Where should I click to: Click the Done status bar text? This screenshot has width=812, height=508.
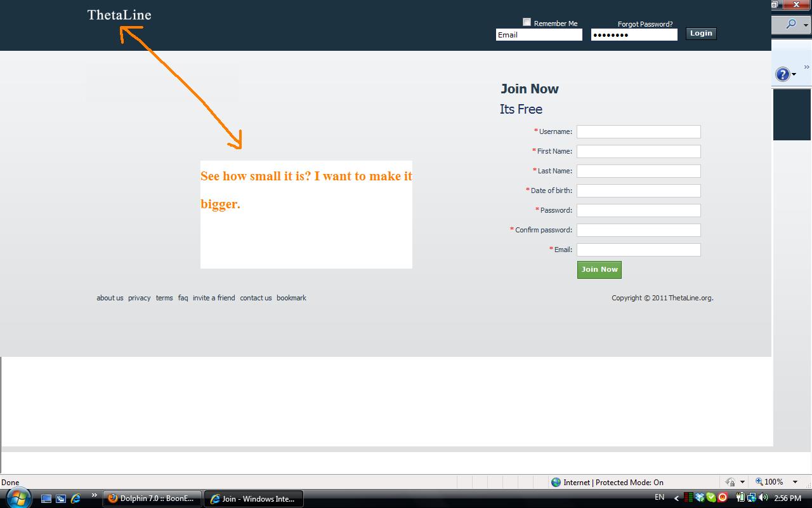pyautogui.click(x=10, y=483)
